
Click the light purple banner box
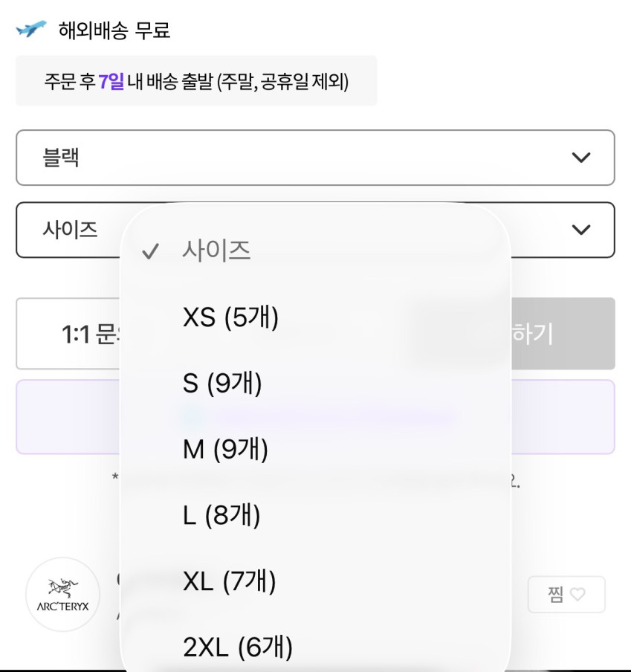(x=562, y=416)
